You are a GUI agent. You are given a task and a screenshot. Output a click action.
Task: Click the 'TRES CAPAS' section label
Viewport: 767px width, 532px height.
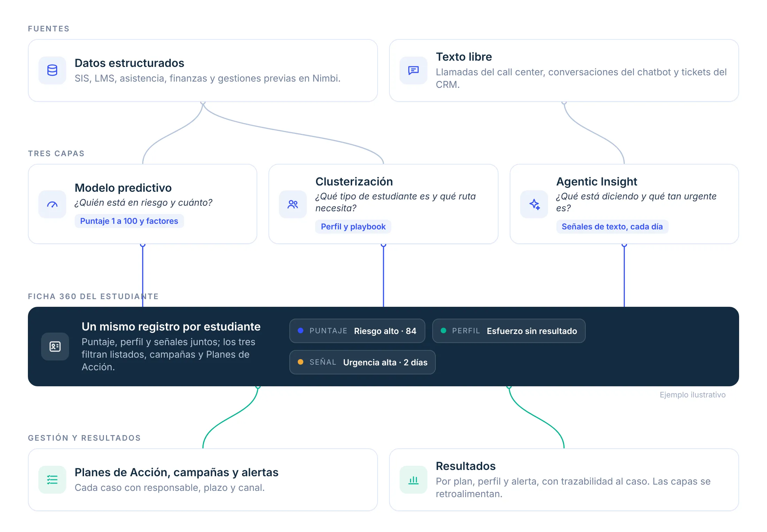click(x=56, y=153)
